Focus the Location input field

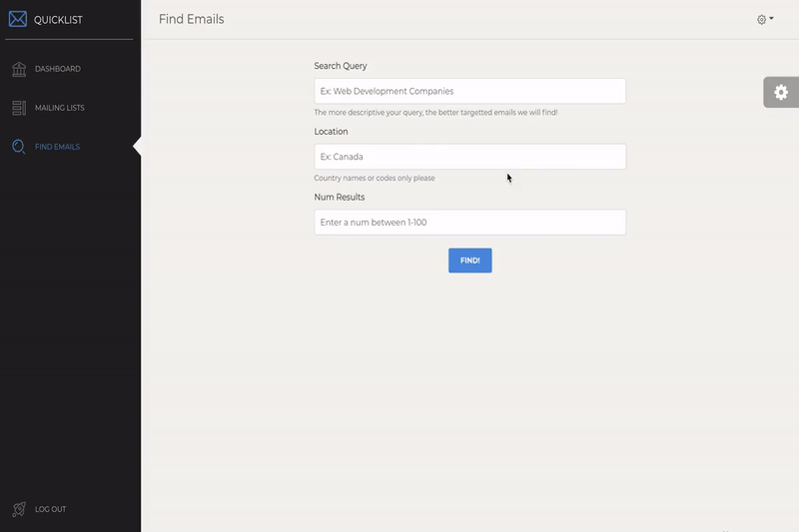click(469, 157)
